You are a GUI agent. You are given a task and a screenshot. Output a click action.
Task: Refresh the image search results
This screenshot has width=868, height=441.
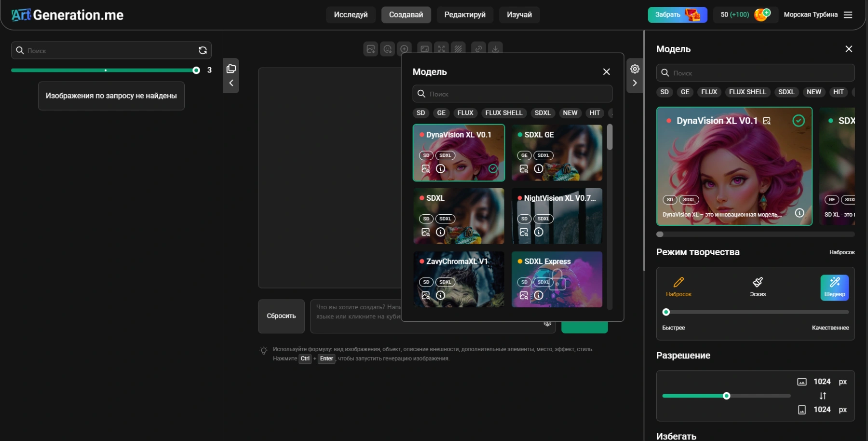[x=203, y=50]
